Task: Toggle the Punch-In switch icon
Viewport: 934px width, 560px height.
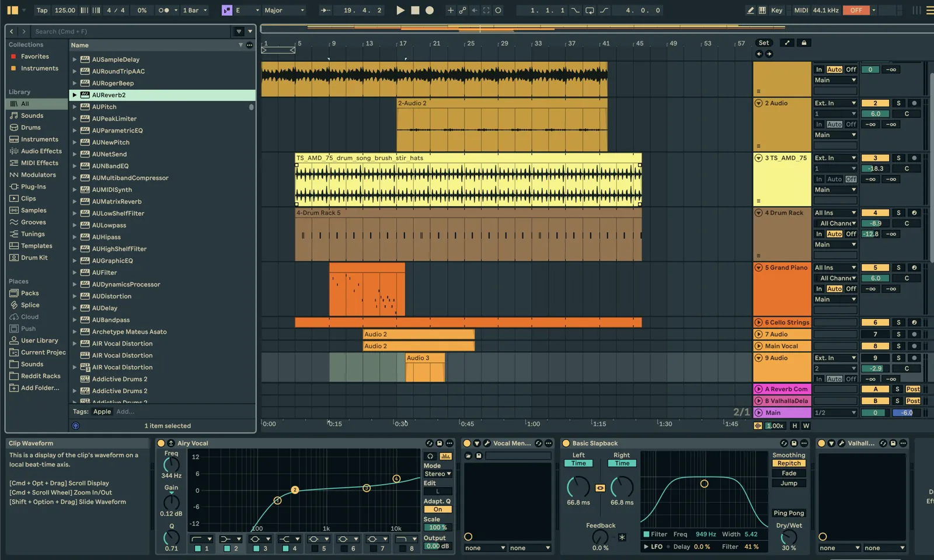Action: coord(576,10)
